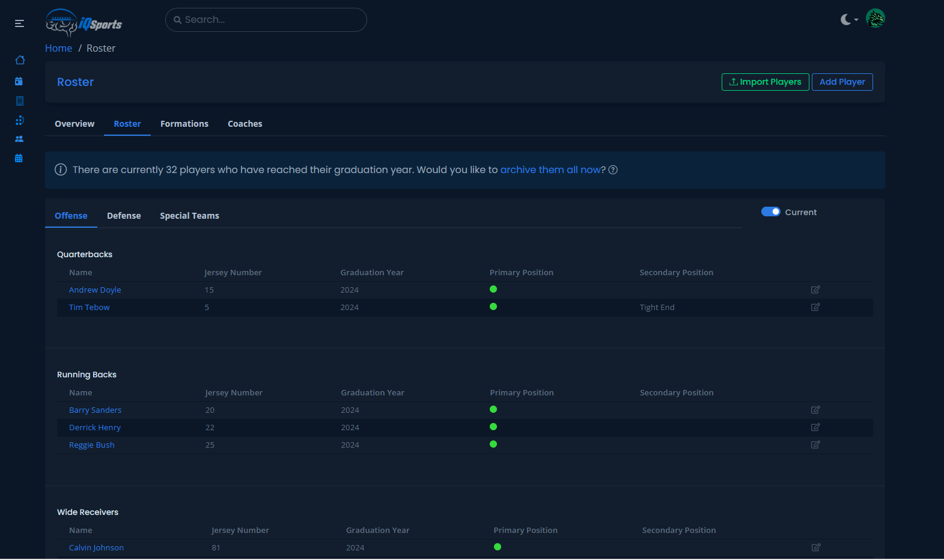This screenshot has height=560, width=944.
Task: Switch to the Special Teams sub-tab
Action: click(x=189, y=216)
